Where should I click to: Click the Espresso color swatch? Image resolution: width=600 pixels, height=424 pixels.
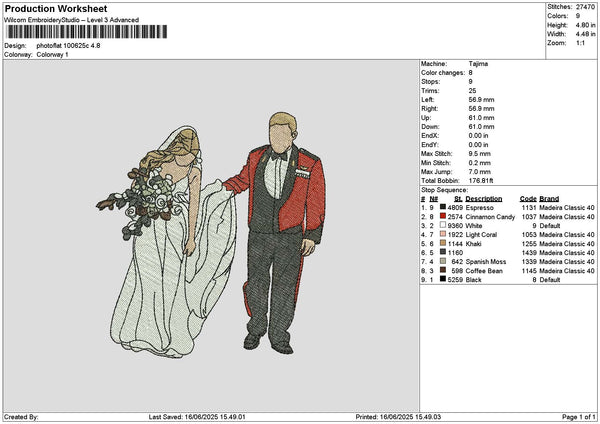pyautogui.click(x=443, y=207)
